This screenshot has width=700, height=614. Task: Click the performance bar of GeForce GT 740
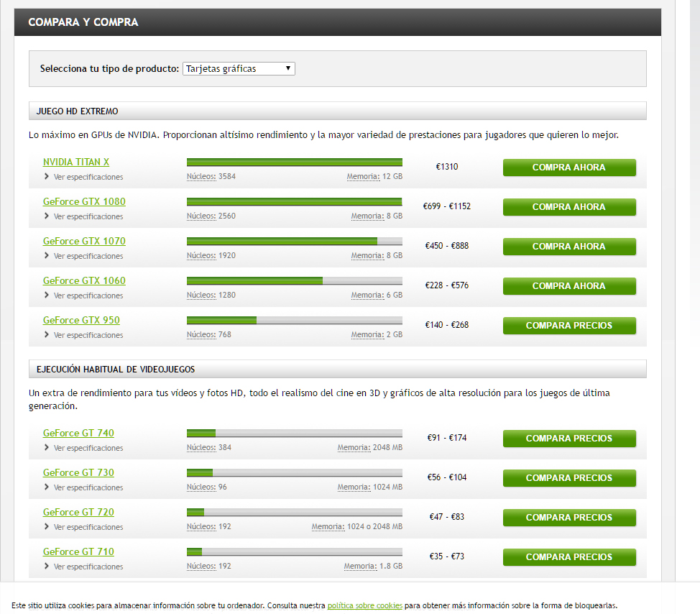295,433
